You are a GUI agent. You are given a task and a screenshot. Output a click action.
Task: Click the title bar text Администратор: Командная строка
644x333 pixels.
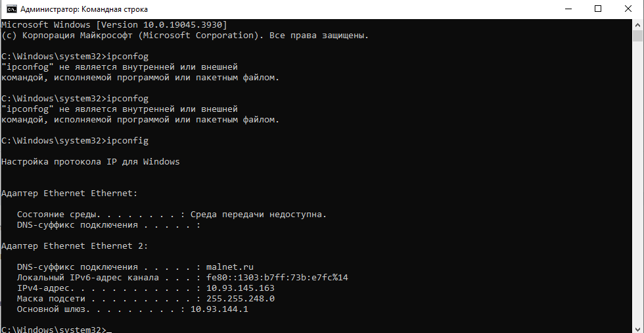point(84,9)
